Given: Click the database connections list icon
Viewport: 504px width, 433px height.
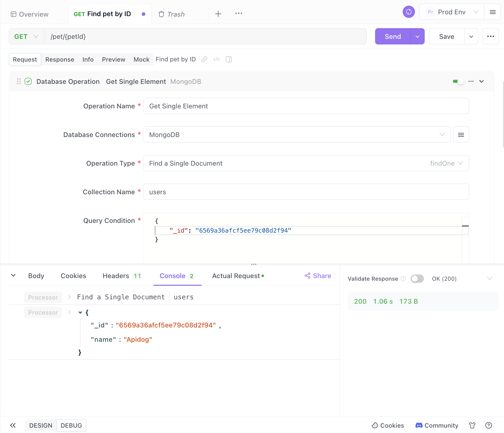Looking at the screenshot, I should [x=461, y=134].
